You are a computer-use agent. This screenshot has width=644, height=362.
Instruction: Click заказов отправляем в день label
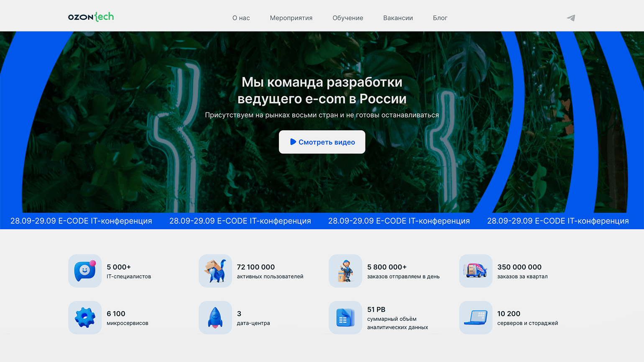point(404,276)
